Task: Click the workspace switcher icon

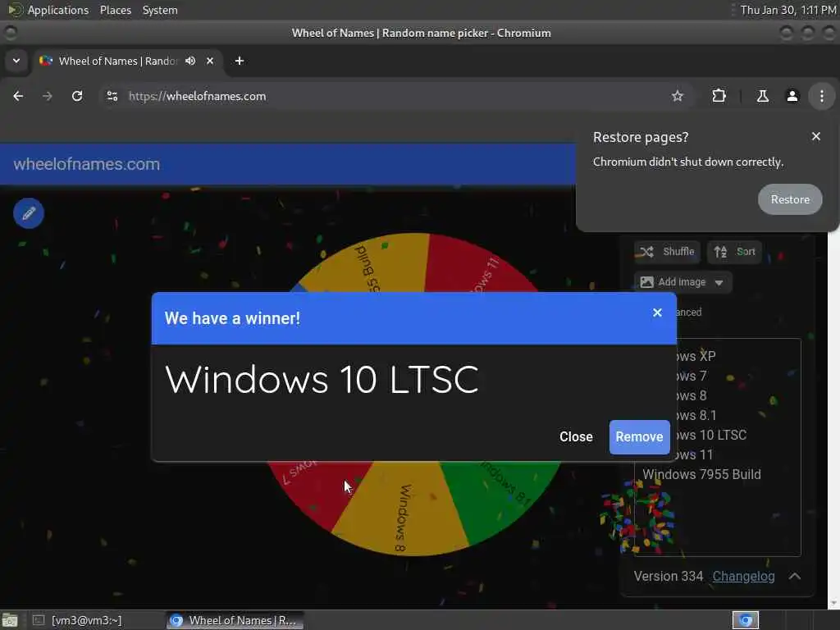Action: 745,620
